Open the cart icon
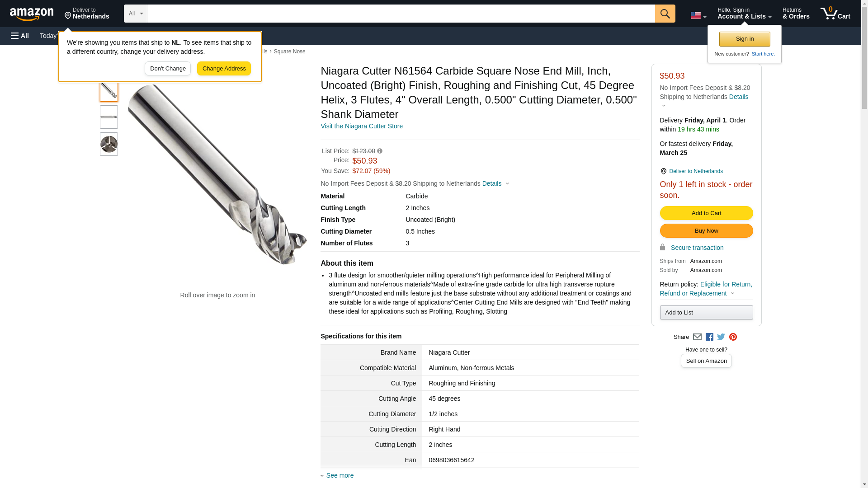The height and width of the screenshot is (488, 868). pos(835,14)
